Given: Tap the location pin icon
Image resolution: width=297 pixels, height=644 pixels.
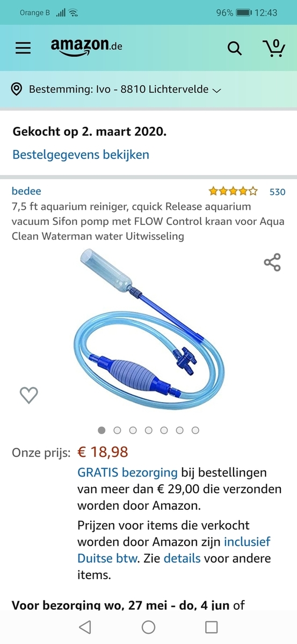Looking at the screenshot, I should point(17,89).
